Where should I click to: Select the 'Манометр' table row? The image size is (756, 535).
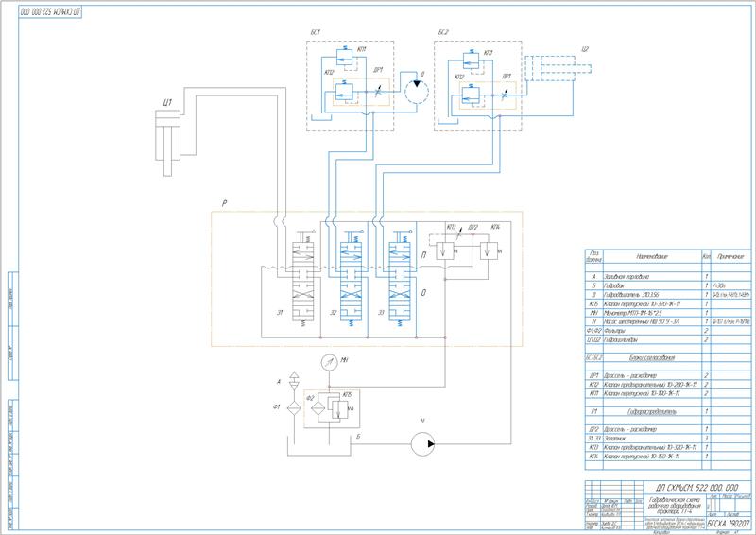[x=668, y=313]
